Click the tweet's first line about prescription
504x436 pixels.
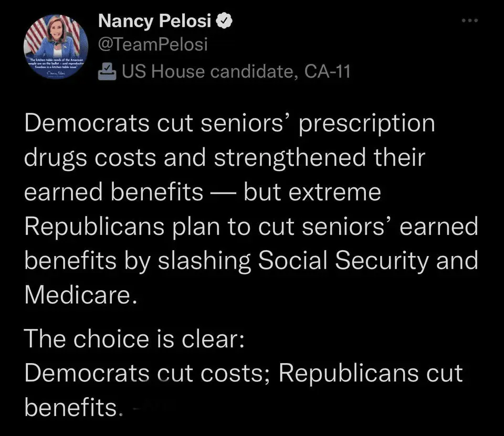230,124
